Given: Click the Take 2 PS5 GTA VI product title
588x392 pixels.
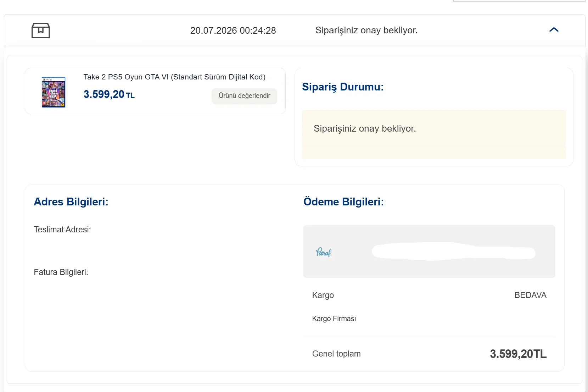Looking at the screenshot, I should [174, 77].
